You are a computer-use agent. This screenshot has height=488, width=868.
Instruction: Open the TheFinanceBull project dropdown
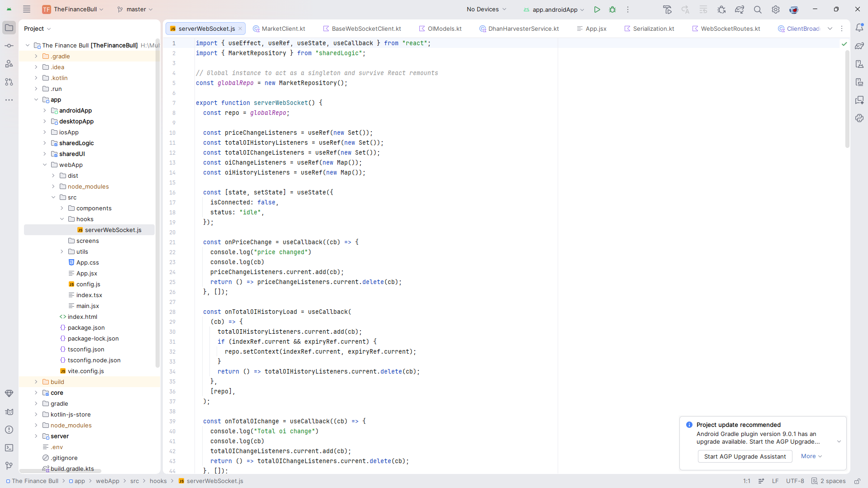click(x=73, y=9)
